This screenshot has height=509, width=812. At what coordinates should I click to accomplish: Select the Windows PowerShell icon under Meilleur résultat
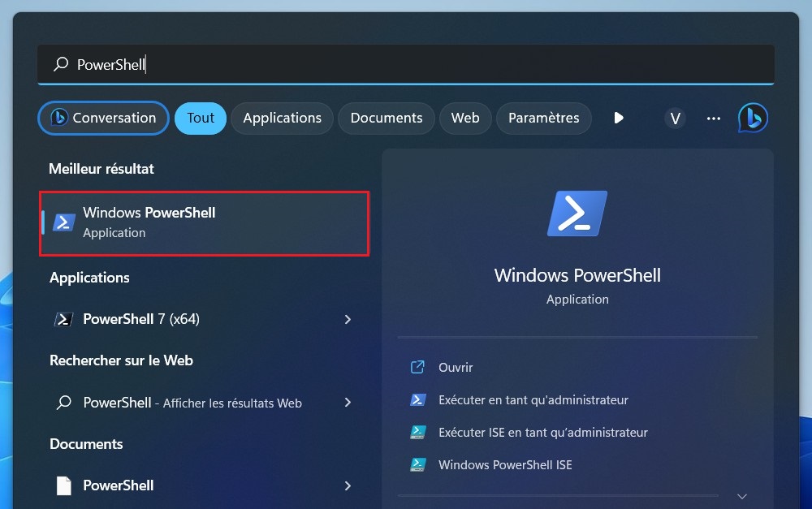63,220
